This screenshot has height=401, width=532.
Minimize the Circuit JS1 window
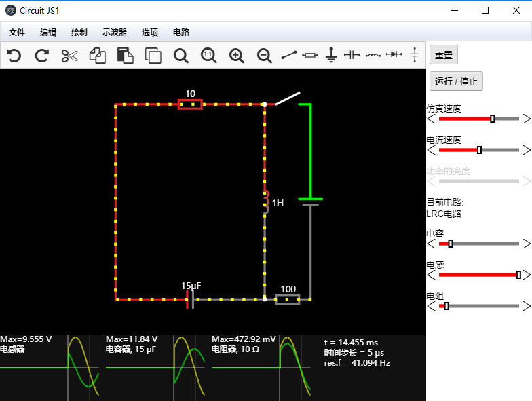pos(455,11)
